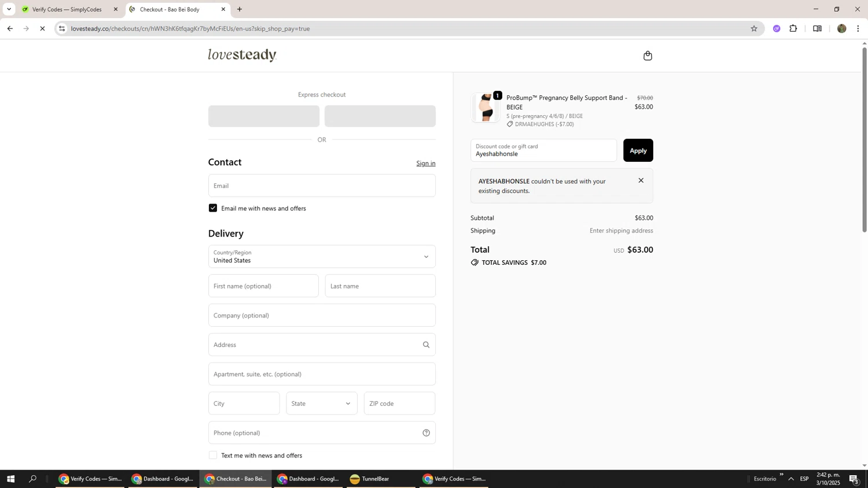Open first Dashboard Google taskbar window
Viewport: 868px width, 488px height.
click(163, 479)
